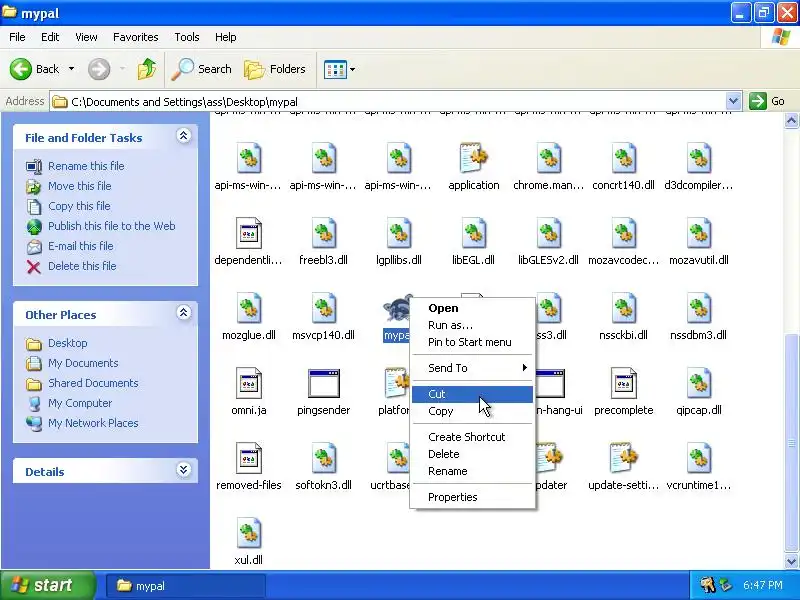This screenshot has height=600, width=800.
Task: Open the Tools menu
Action: click(x=187, y=37)
